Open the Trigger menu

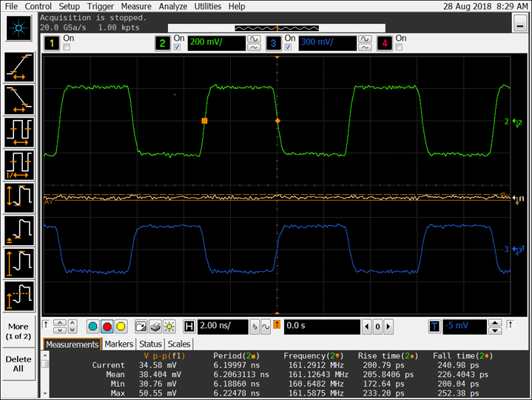click(101, 6)
